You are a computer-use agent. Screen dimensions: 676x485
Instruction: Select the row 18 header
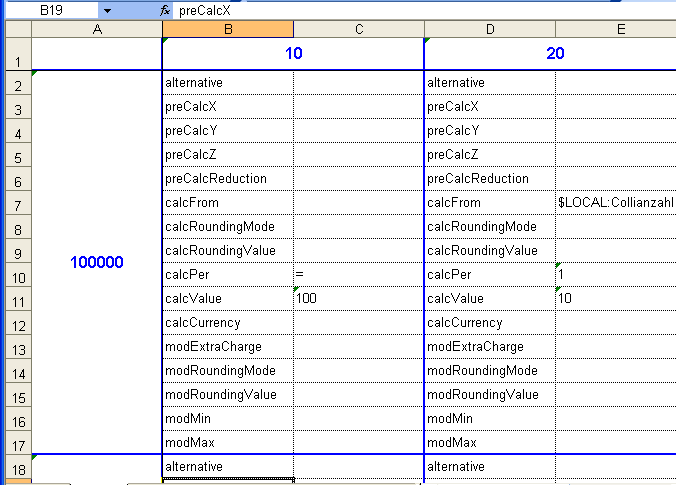[x=18, y=466]
